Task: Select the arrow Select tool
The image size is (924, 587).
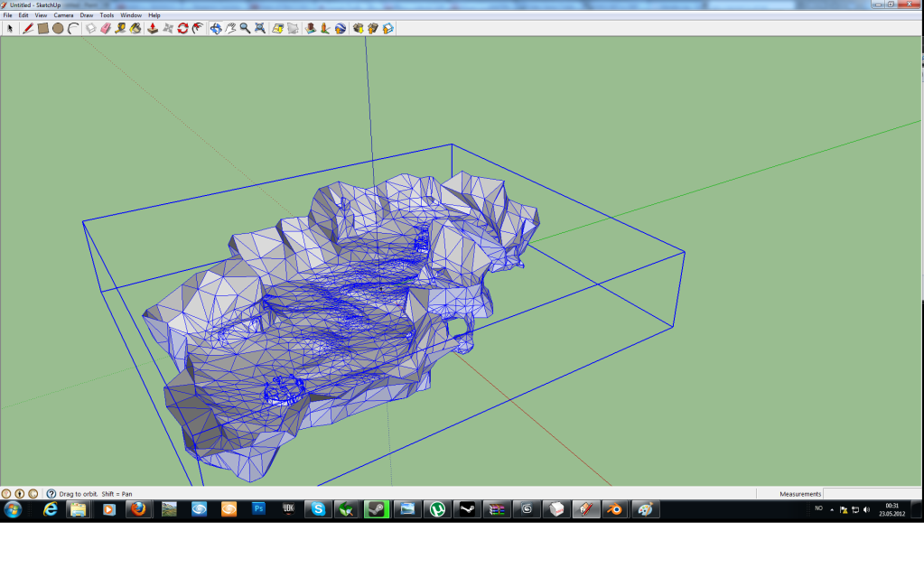Action: tap(9, 28)
